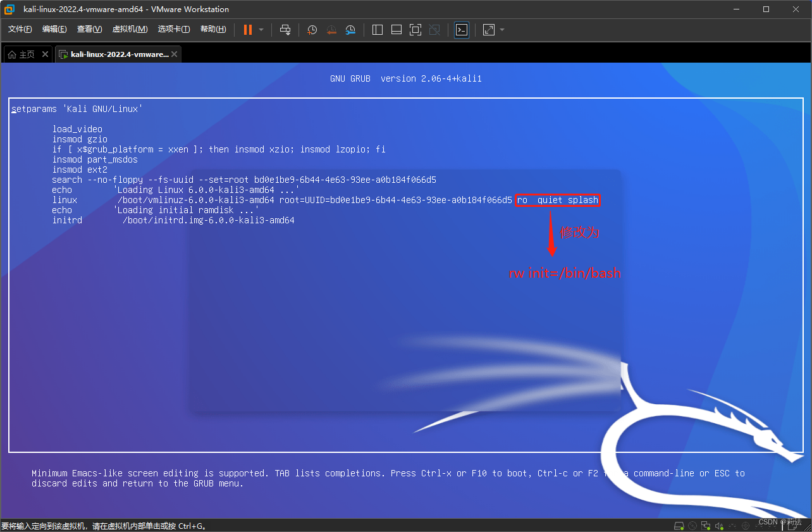
Task: Click the hard disk status bar icon
Action: click(x=679, y=526)
